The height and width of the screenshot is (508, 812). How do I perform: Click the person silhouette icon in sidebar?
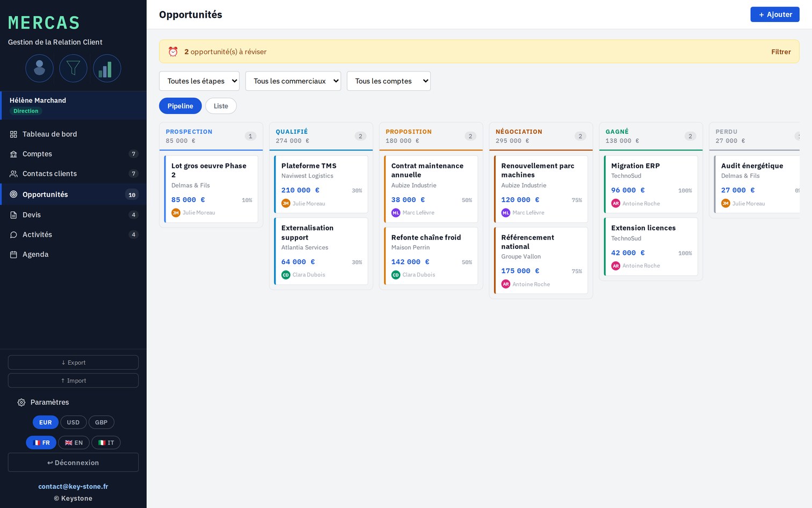point(39,68)
